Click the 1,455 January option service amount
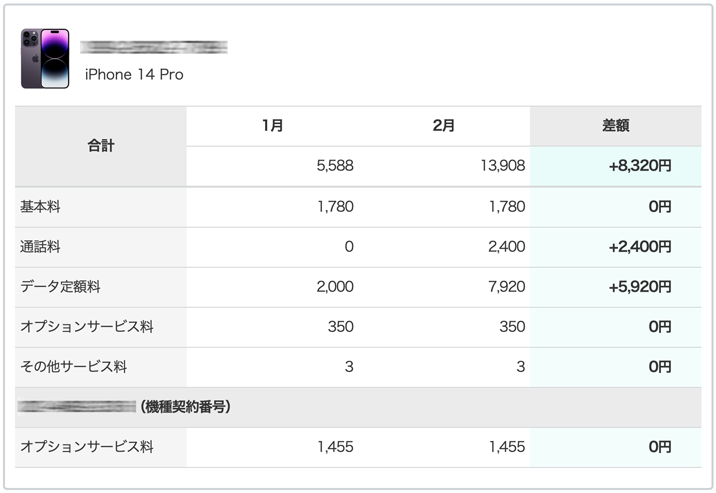This screenshot has height=493, width=716. 336,447
